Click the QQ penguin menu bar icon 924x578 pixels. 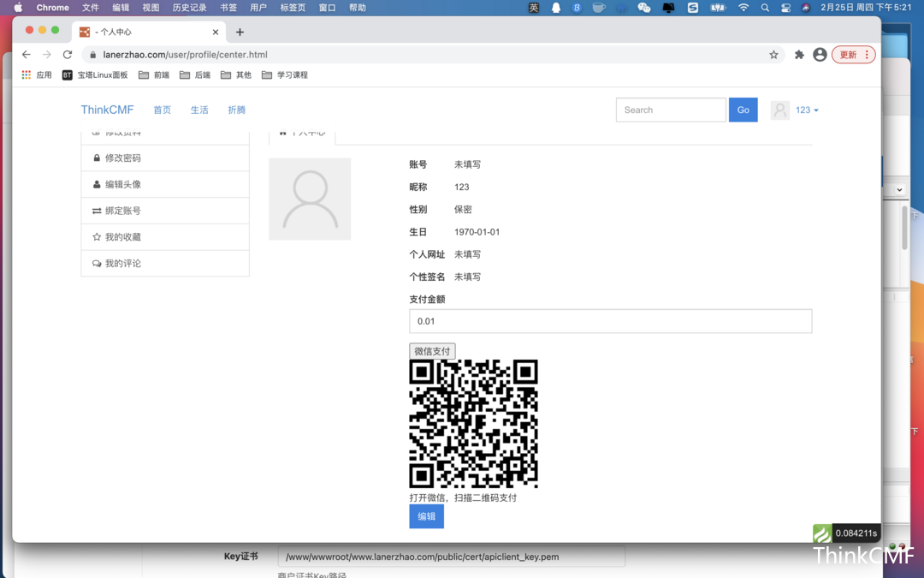pyautogui.click(x=556, y=8)
